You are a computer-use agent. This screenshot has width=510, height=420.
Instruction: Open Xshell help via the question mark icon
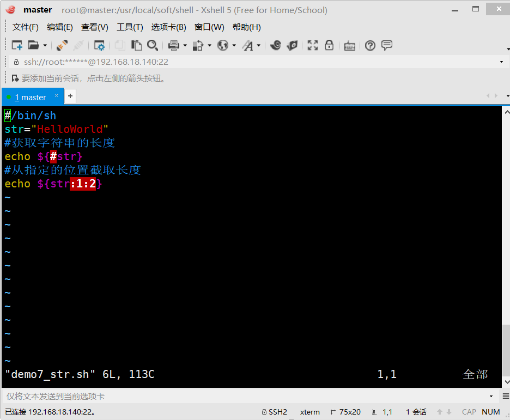tap(370, 45)
